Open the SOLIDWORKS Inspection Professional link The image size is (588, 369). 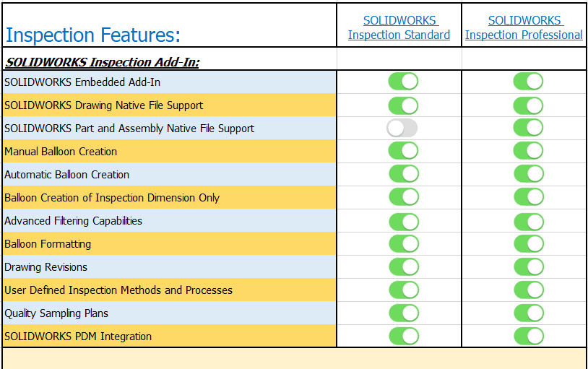click(x=524, y=27)
